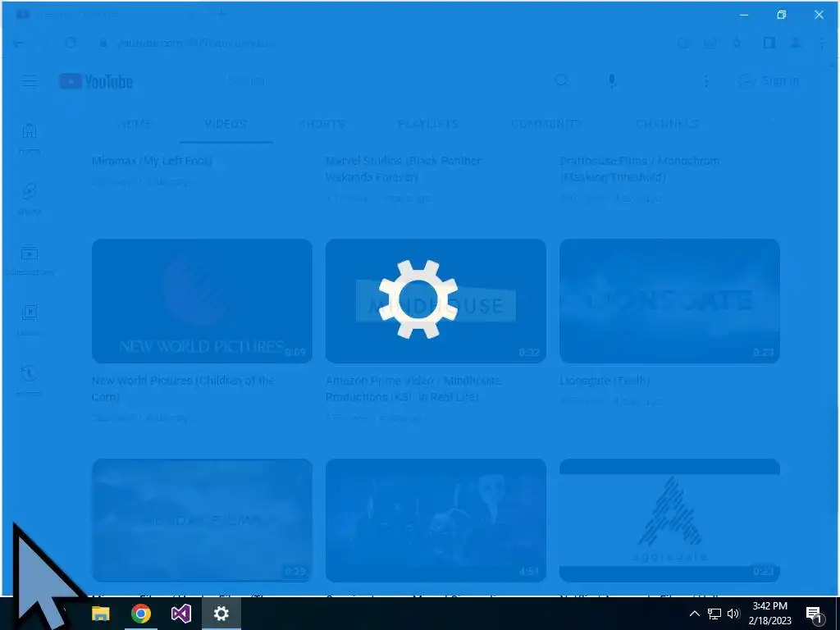Click the youtube.com address bar URL

click(x=197, y=43)
